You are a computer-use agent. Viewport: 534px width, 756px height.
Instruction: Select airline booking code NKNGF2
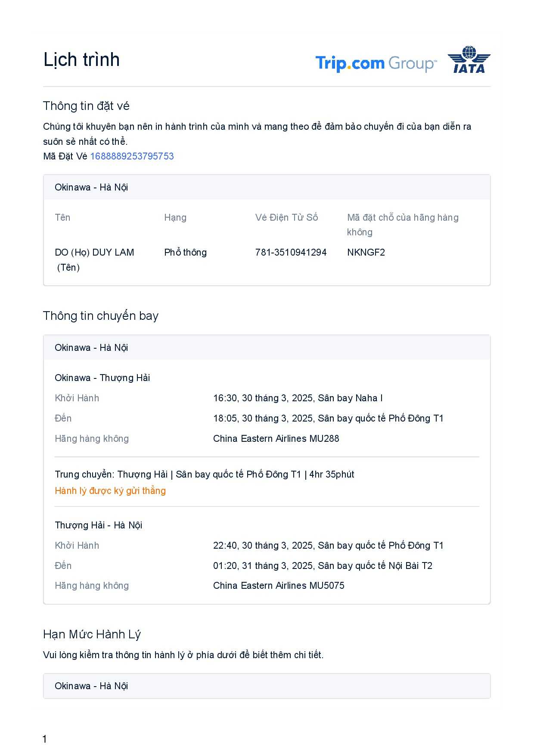366,252
